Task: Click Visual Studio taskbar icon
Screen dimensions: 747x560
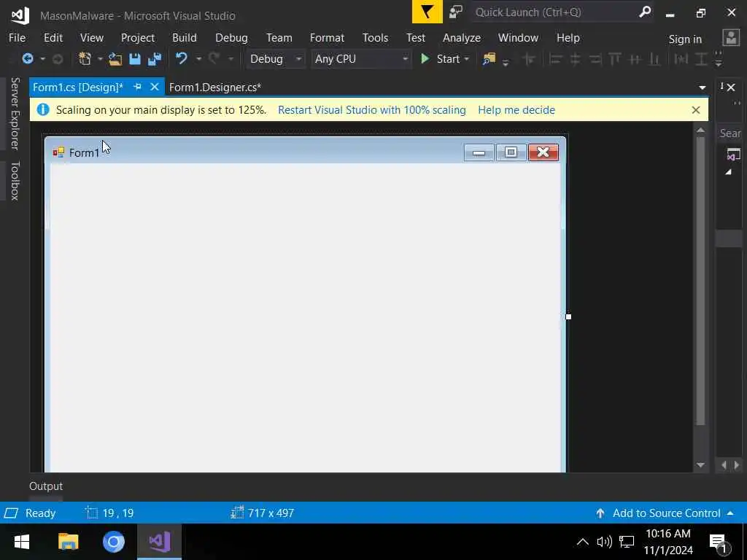Action: (x=160, y=542)
